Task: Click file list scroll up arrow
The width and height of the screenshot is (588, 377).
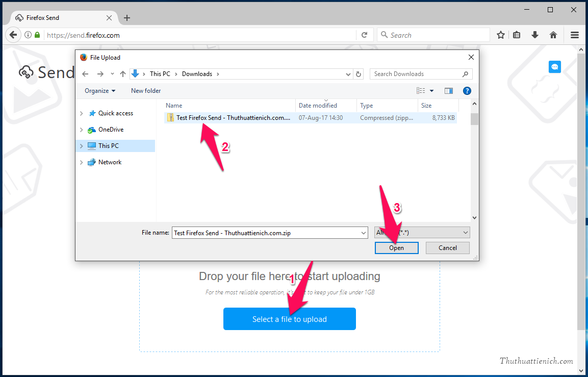Action: (474, 104)
